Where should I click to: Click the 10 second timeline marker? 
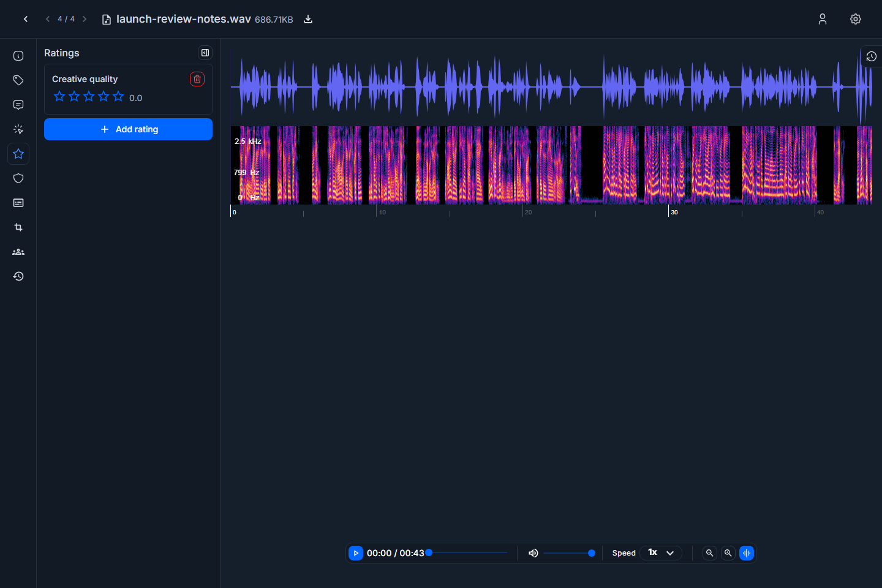pyautogui.click(x=382, y=213)
